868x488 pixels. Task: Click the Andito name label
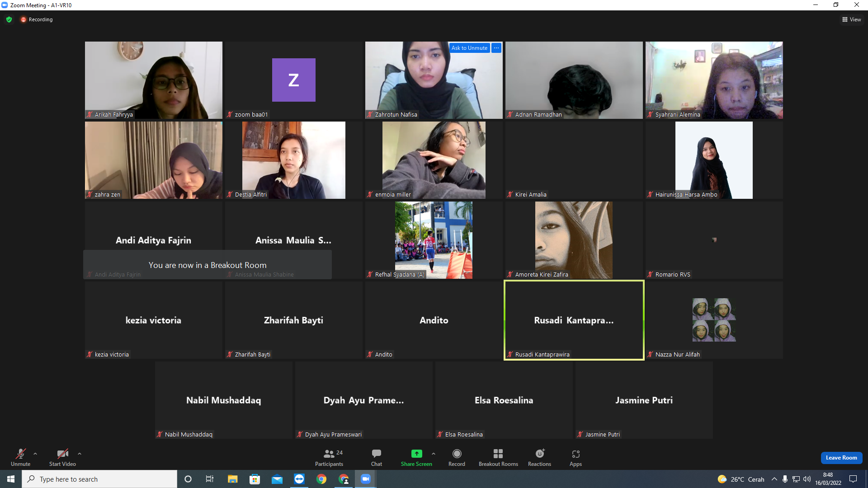pos(383,355)
